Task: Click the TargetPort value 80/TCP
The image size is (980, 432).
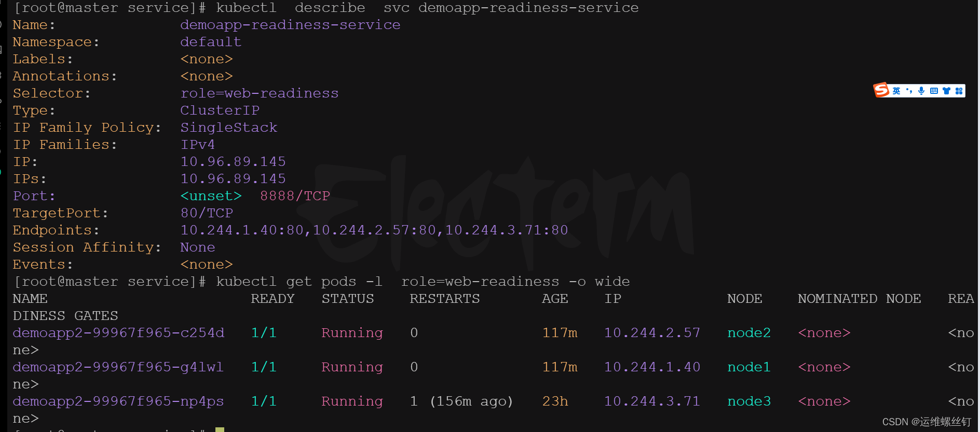Action: pos(207,213)
